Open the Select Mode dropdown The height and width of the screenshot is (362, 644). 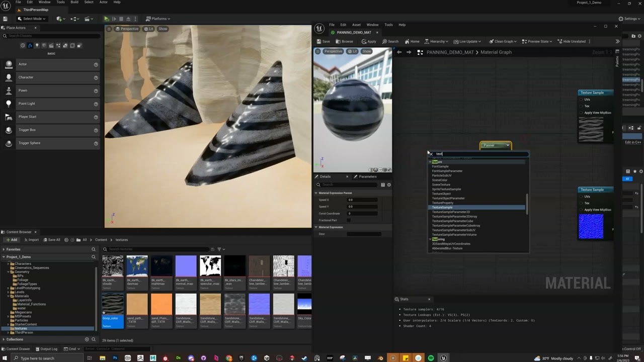(x=32, y=19)
